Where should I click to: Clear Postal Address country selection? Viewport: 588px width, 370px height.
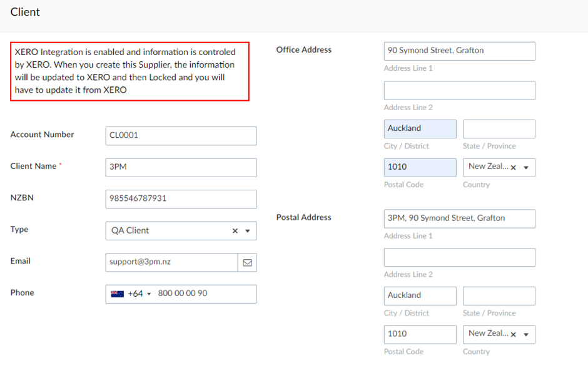pos(514,334)
